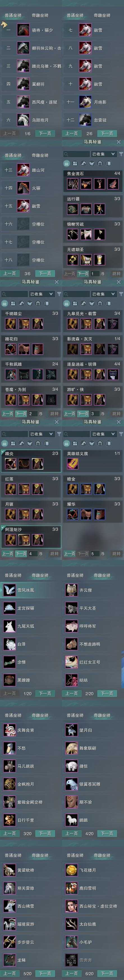Screen dimensions: 124x980
Task: Click 上一页 beside page 3/6
Action: click(10, 274)
